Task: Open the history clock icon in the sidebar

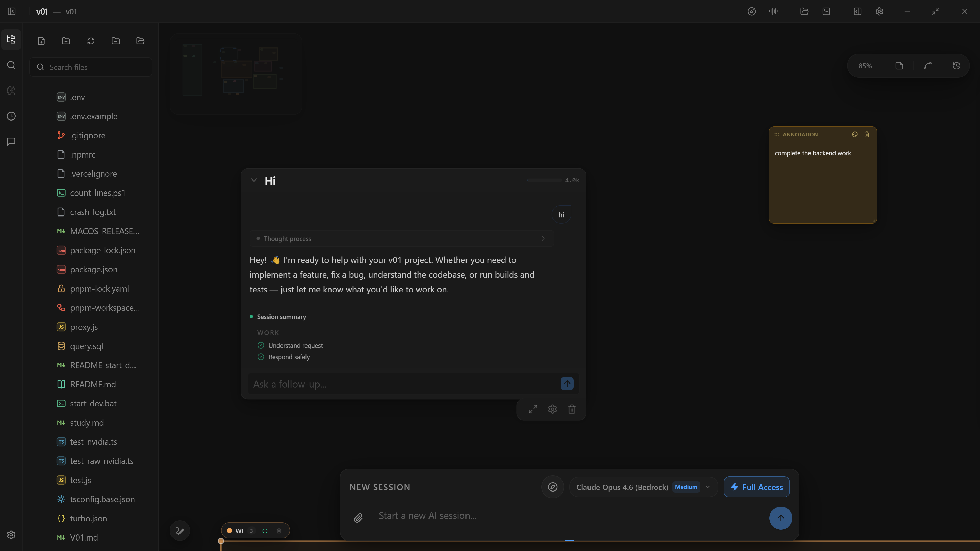Action: [x=11, y=116]
